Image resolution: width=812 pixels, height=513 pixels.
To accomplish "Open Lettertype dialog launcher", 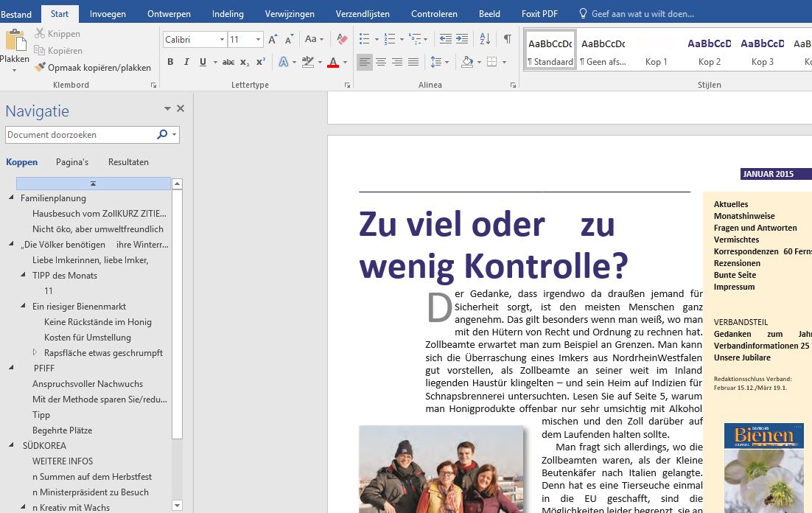I will click(347, 85).
